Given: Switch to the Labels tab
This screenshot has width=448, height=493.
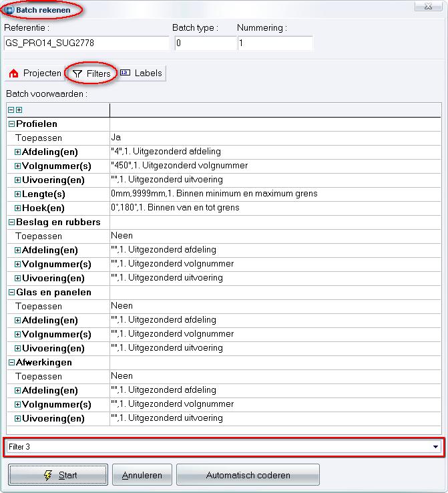Looking at the screenshot, I should point(142,73).
